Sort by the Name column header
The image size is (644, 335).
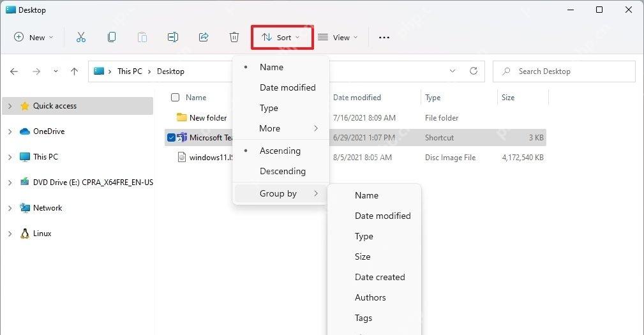(196, 97)
